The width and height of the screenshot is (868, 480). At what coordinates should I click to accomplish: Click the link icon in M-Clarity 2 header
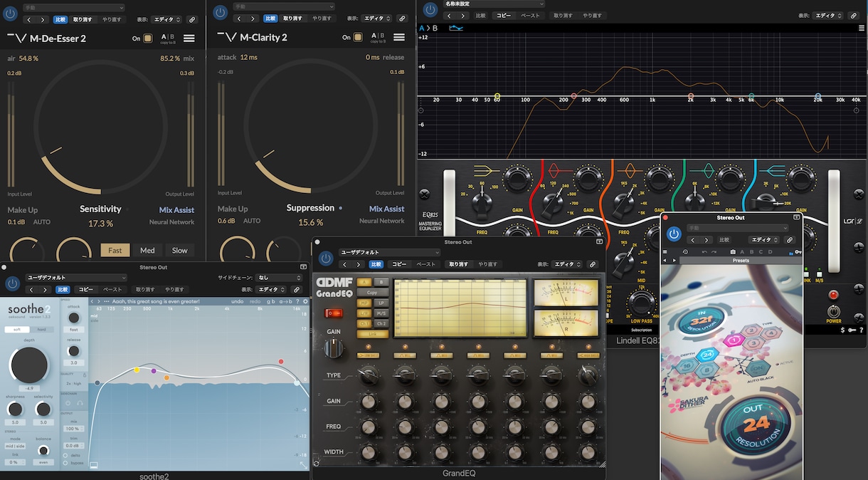click(x=401, y=19)
